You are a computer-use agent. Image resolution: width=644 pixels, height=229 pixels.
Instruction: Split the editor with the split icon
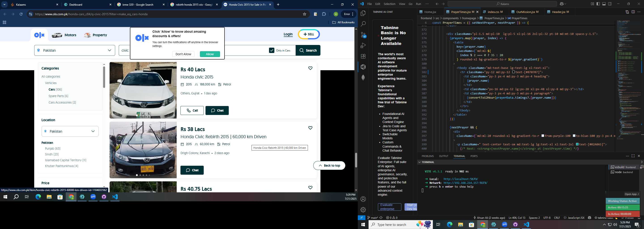click(x=633, y=12)
